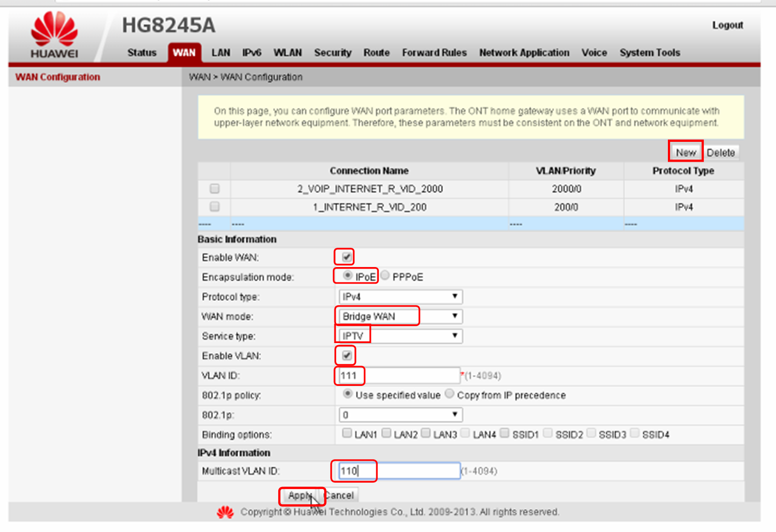Toggle the Enable VLAN checkbox
Image resolution: width=776 pixels, height=532 pixels.
tap(347, 355)
